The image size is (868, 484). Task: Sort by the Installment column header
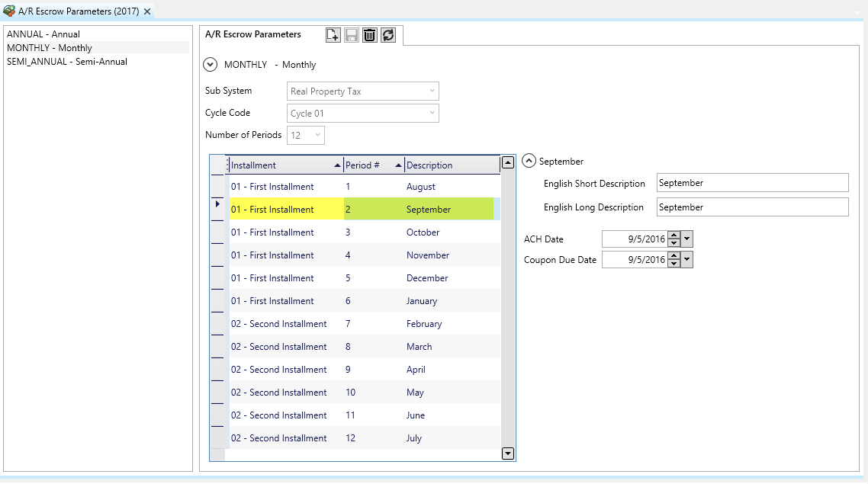tap(282, 165)
